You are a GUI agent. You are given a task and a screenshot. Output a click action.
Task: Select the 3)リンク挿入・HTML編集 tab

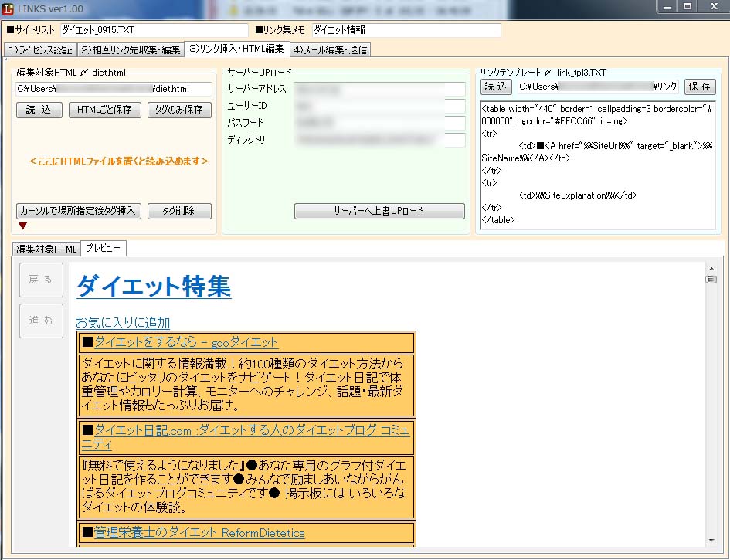(237, 49)
